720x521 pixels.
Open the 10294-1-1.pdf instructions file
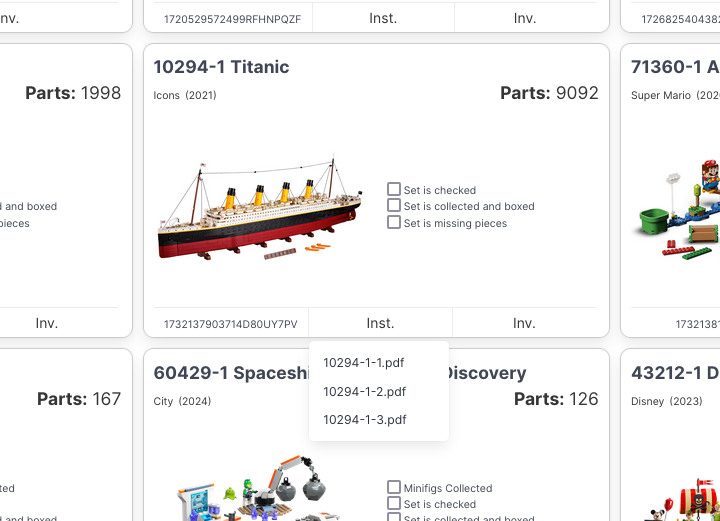pos(364,363)
